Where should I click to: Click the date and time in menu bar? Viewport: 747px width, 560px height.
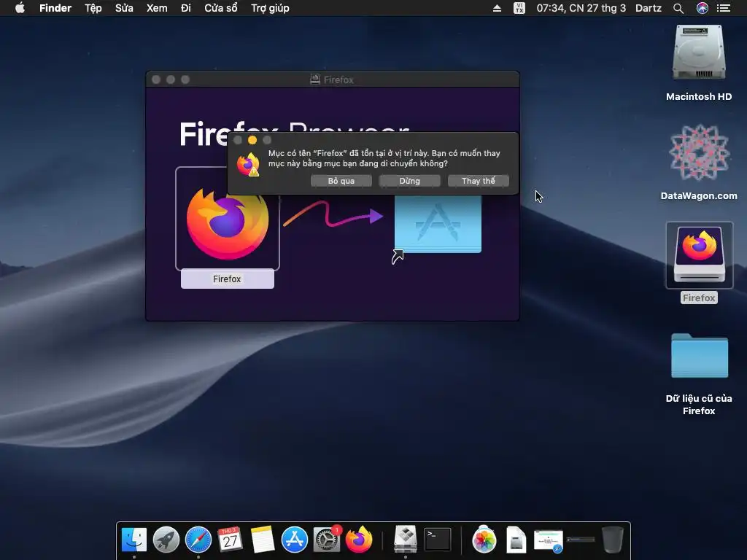click(x=581, y=8)
